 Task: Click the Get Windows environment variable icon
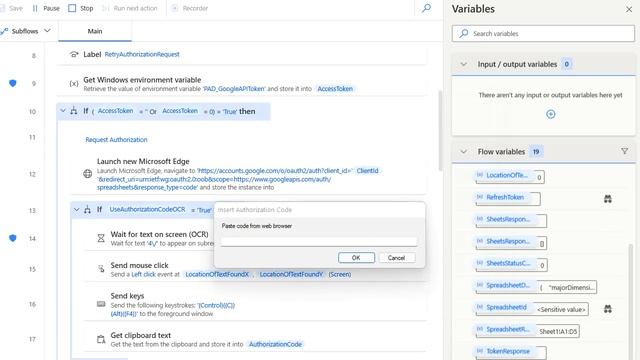74,84
